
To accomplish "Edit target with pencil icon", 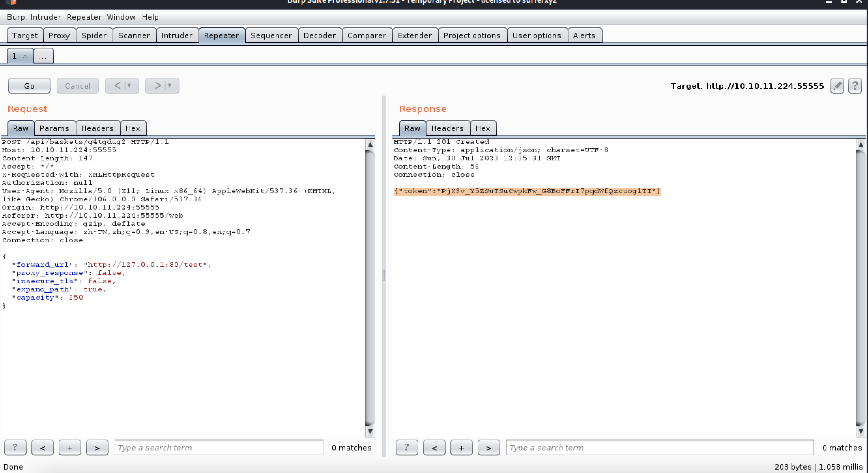I will click(x=837, y=86).
